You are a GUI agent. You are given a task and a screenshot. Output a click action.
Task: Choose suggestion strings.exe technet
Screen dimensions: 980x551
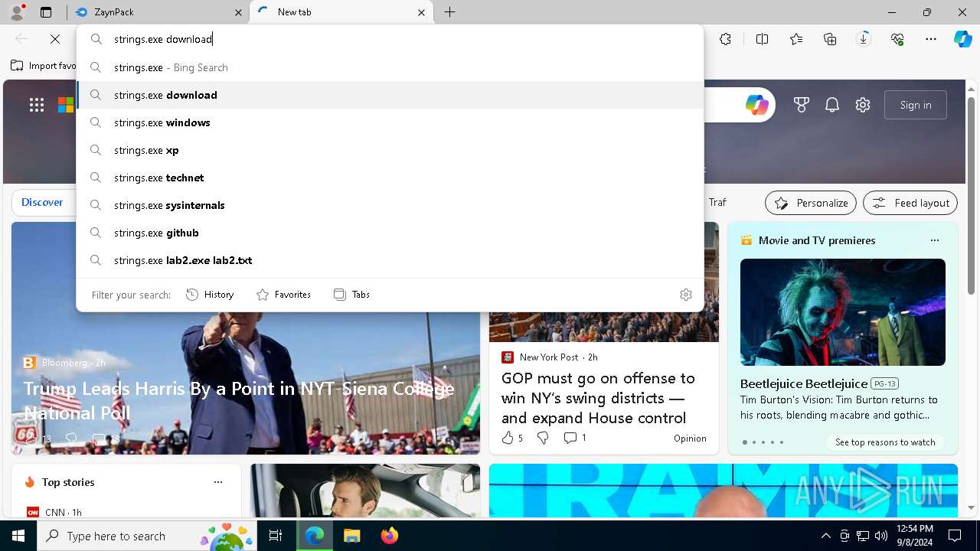click(390, 178)
